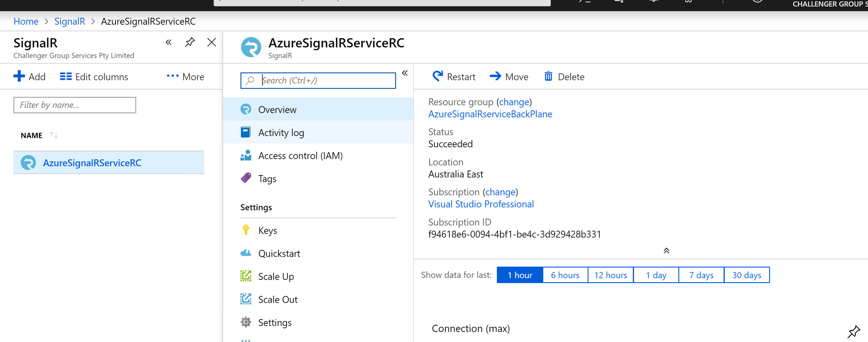The width and height of the screenshot is (868, 342).
Task: Show data for last 6 hours
Action: (565, 275)
